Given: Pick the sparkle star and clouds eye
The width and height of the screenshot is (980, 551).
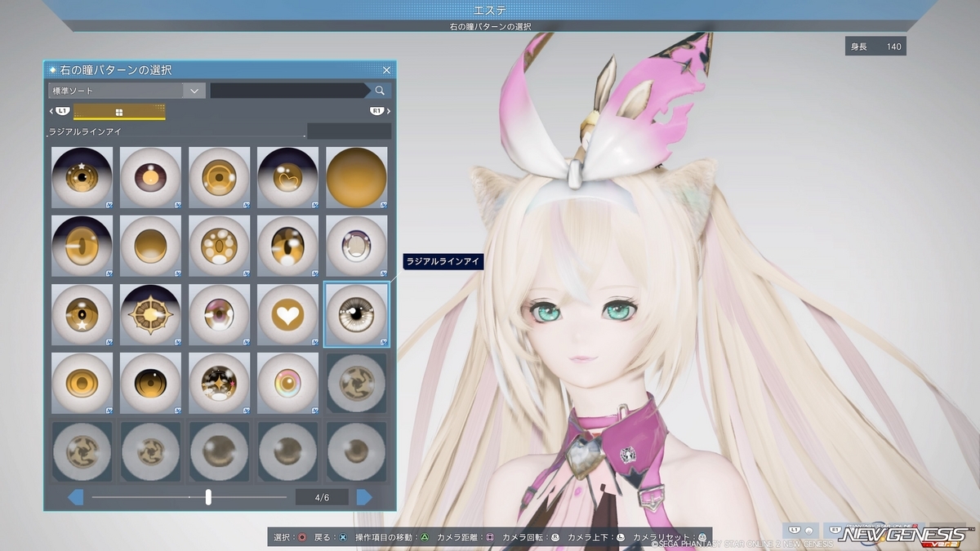Looking at the screenshot, I should pyautogui.click(x=220, y=383).
